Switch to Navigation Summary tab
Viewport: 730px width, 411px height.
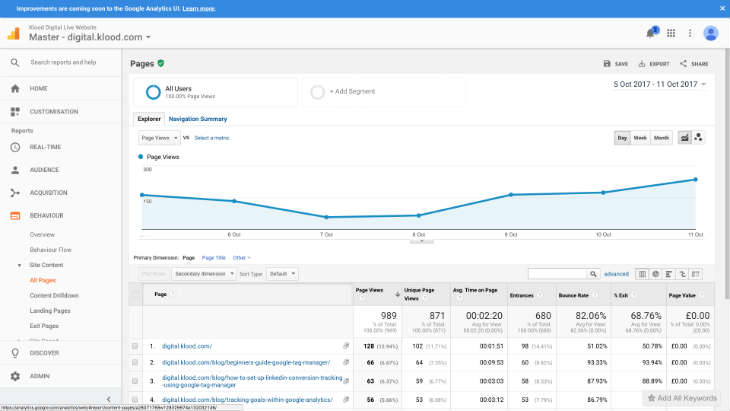197,119
